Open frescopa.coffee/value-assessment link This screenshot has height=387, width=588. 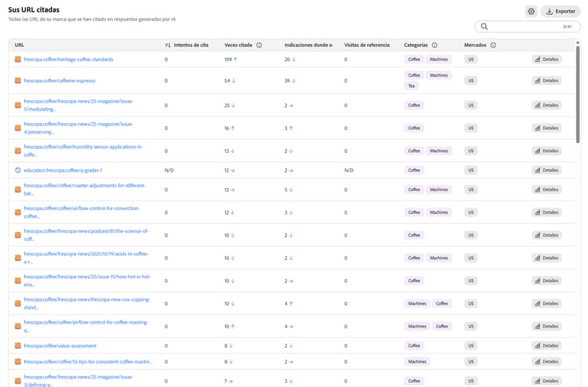tap(60, 345)
